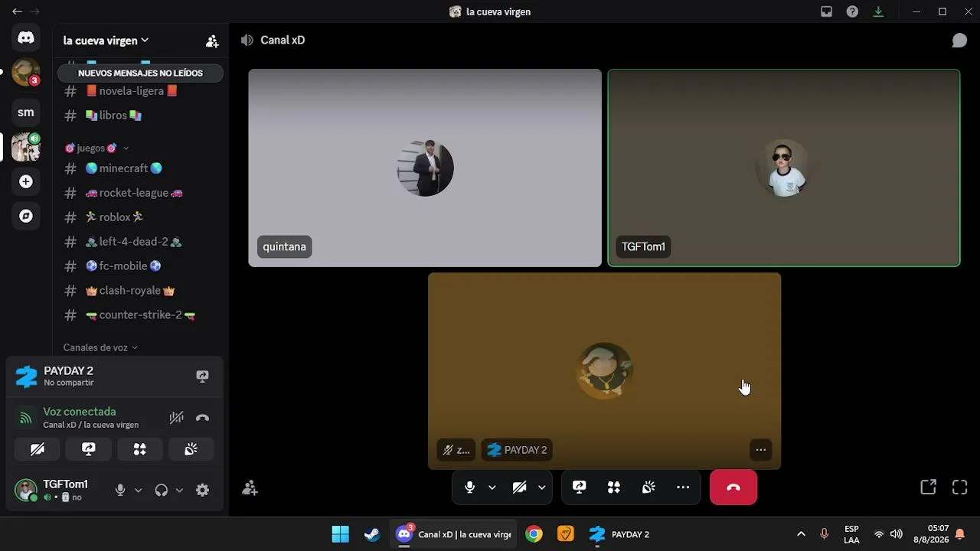Viewport: 980px width, 551px height.
Task: Switch to PAYDAY 2 in the taskbar
Action: pyautogui.click(x=620, y=534)
